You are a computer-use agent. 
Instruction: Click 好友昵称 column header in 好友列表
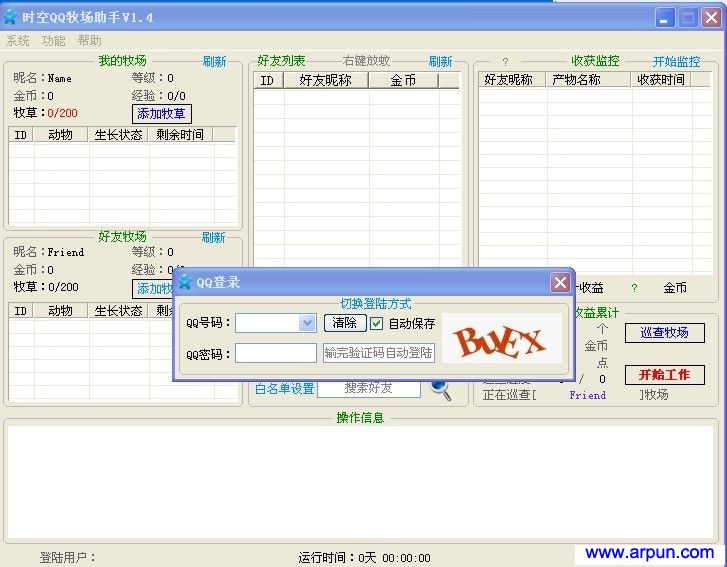[325, 81]
